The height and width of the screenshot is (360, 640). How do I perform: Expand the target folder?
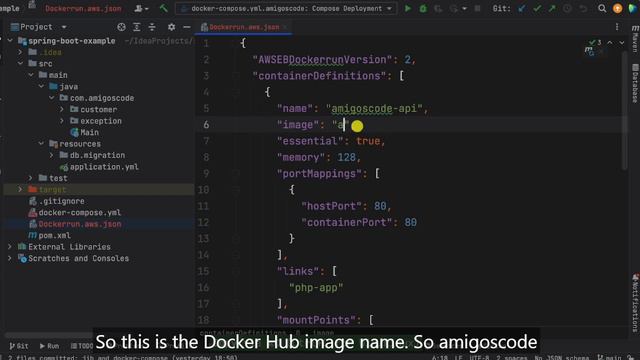[x=20, y=189]
